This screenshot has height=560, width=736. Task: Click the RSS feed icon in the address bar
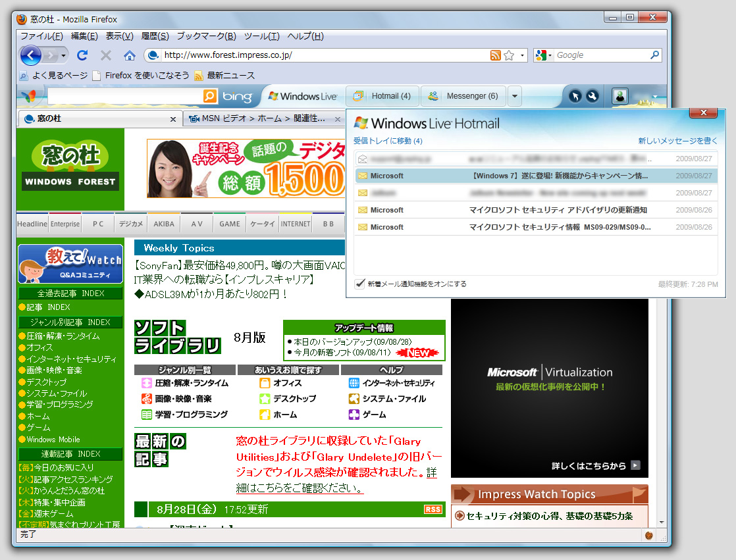(495, 55)
